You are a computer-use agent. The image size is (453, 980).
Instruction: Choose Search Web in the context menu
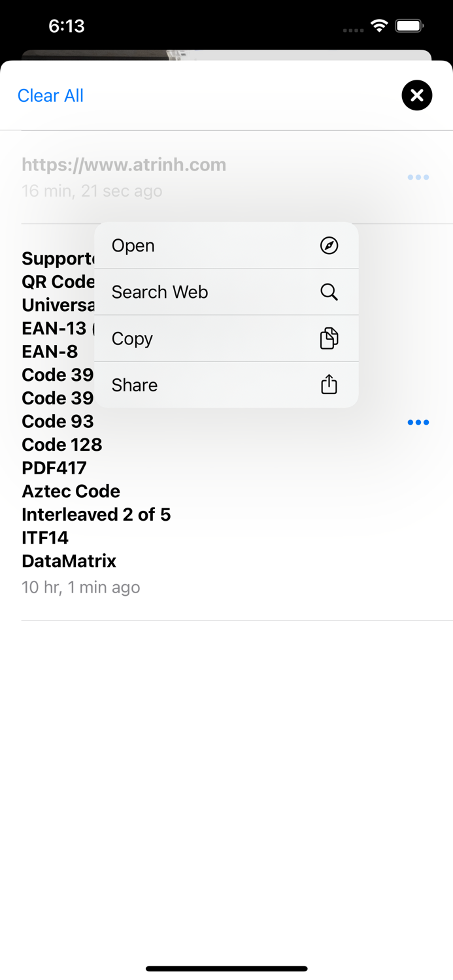click(159, 292)
